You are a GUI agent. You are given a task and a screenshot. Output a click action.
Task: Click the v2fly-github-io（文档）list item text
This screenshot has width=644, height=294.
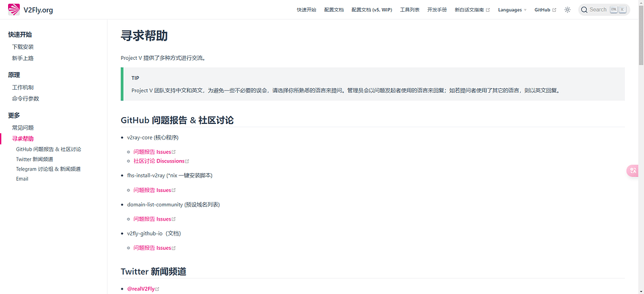[154, 233]
